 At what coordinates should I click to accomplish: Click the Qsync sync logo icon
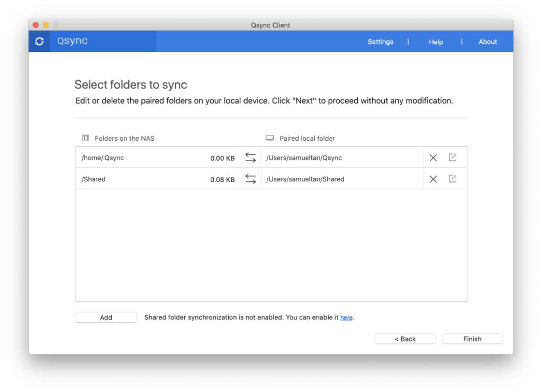[x=39, y=41]
